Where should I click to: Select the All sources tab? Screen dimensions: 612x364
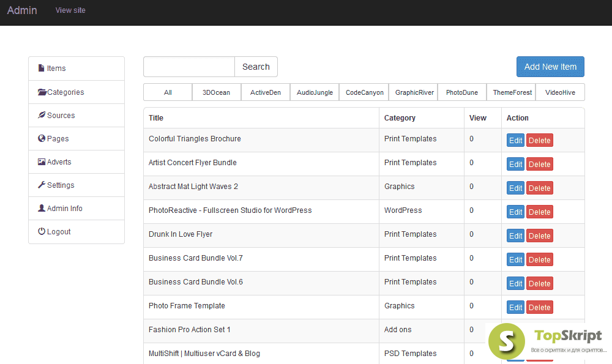[168, 92]
